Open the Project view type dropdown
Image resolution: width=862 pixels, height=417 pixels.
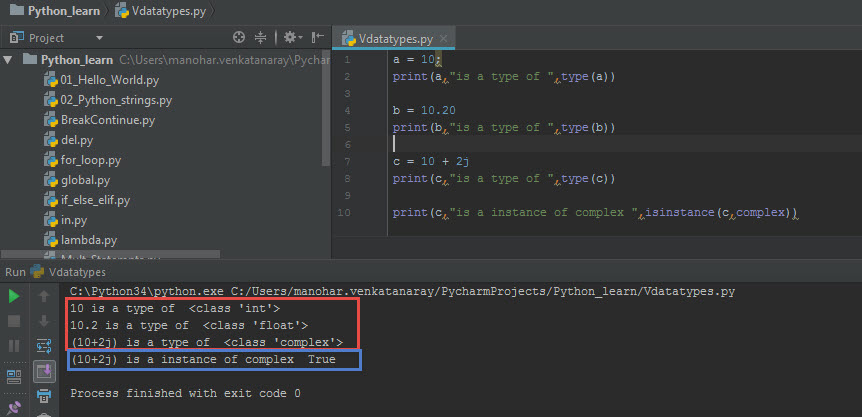point(100,38)
